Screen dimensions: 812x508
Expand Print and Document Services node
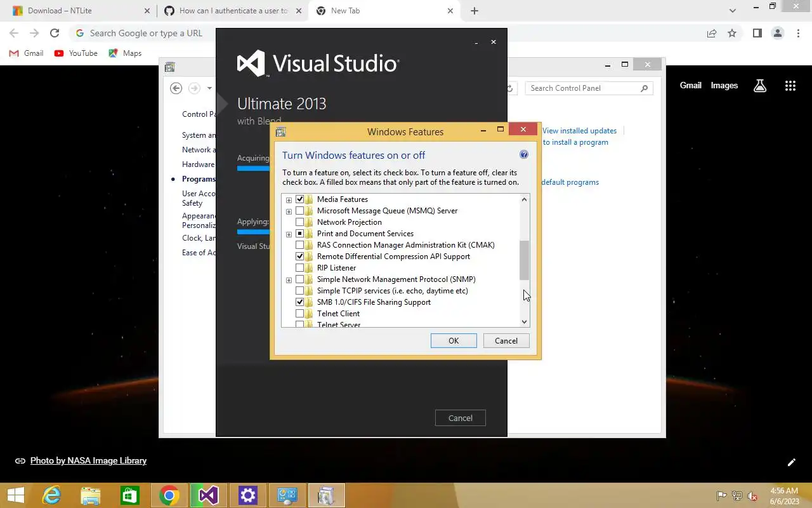(289, 234)
